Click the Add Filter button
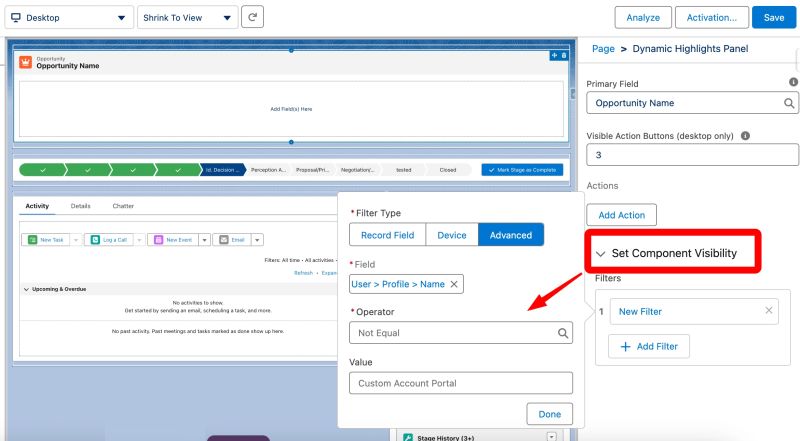 pos(649,347)
